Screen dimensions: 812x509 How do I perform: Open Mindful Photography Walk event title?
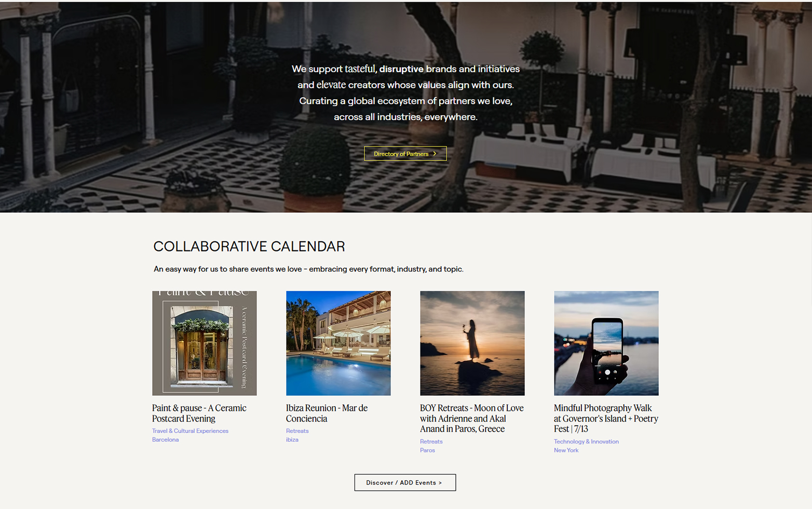pos(606,419)
